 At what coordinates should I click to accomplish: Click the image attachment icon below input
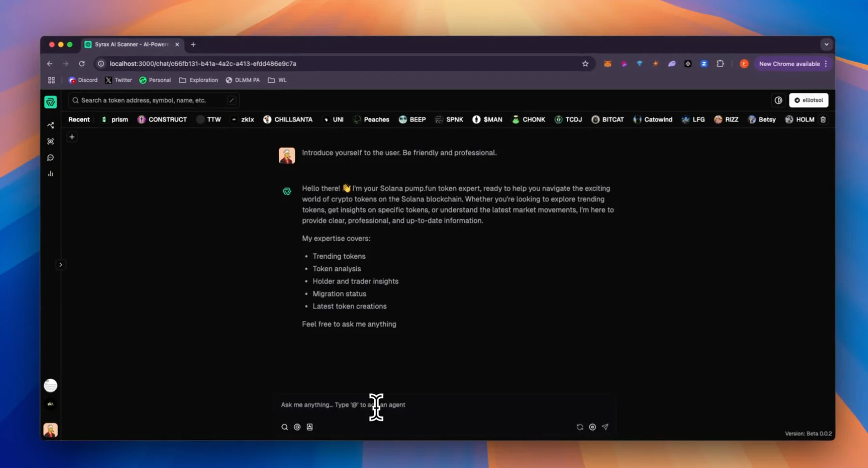pyautogui.click(x=310, y=427)
